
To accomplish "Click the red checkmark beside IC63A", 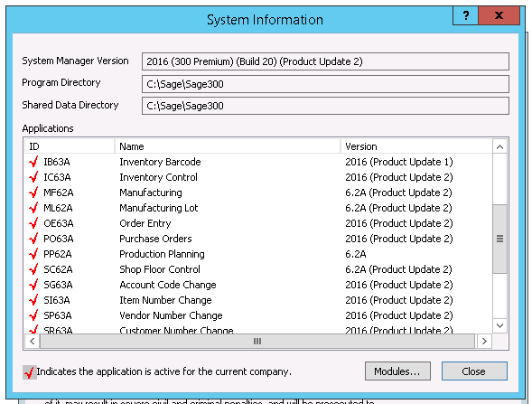I will (x=33, y=177).
